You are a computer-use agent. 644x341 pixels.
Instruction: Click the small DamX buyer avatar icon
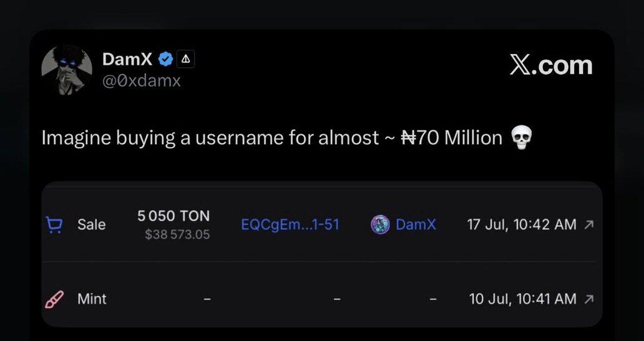380,224
